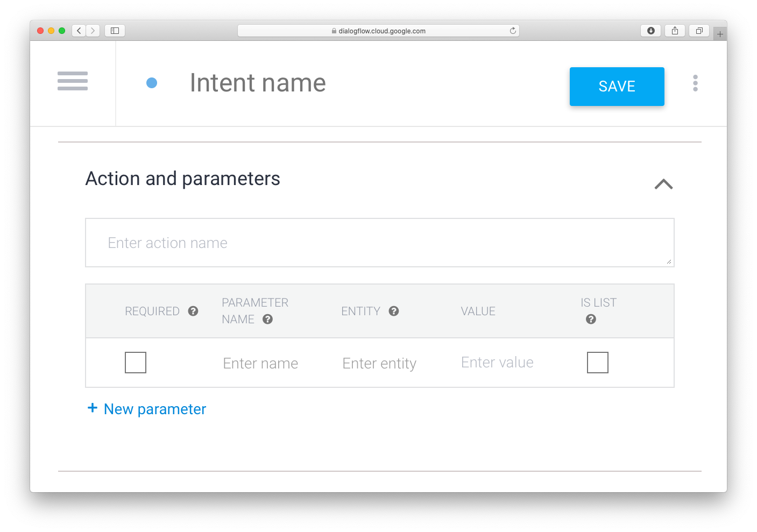Toggle the browser sidebar button

(115, 31)
